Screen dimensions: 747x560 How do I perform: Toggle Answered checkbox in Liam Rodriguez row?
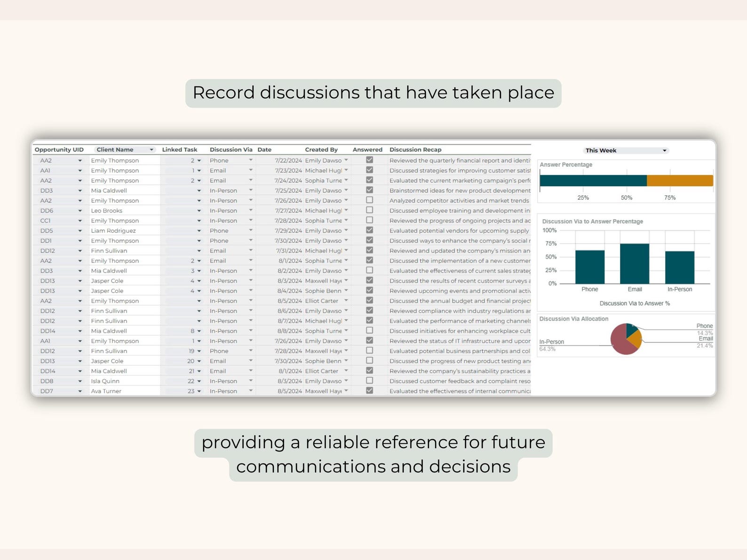point(370,230)
